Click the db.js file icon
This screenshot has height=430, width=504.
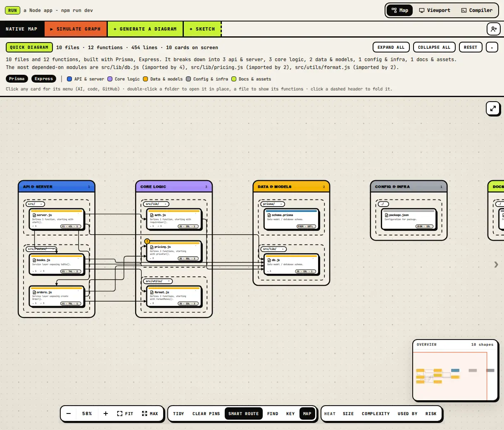click(x=269, y=260)
